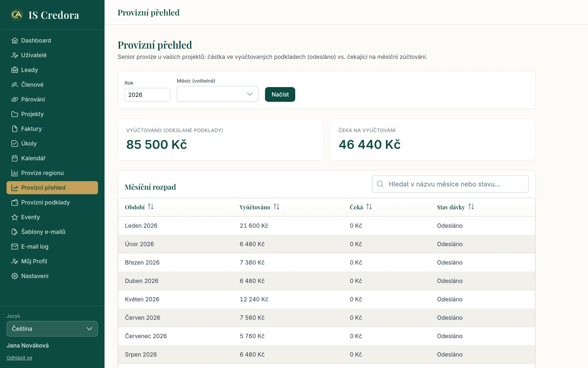Click the Členové group icon
This screenshot has height=368, width=588.
point(15,85)
